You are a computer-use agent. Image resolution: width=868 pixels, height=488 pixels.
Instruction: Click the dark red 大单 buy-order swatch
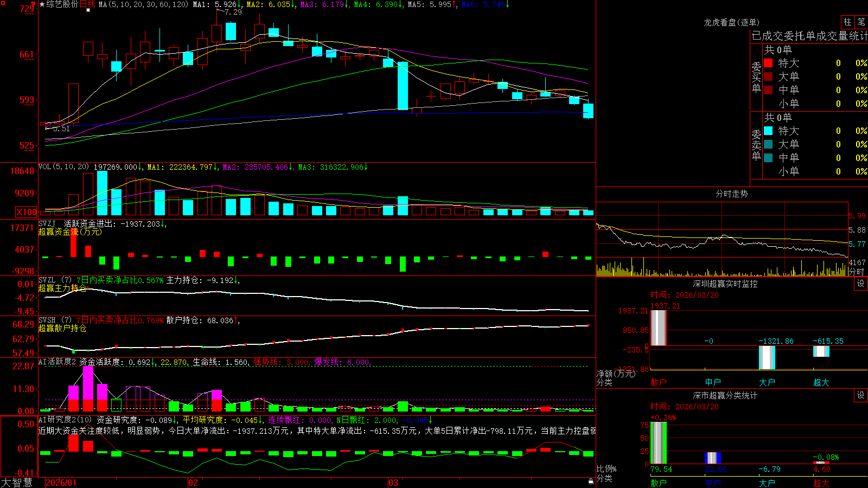click(768, 76)
